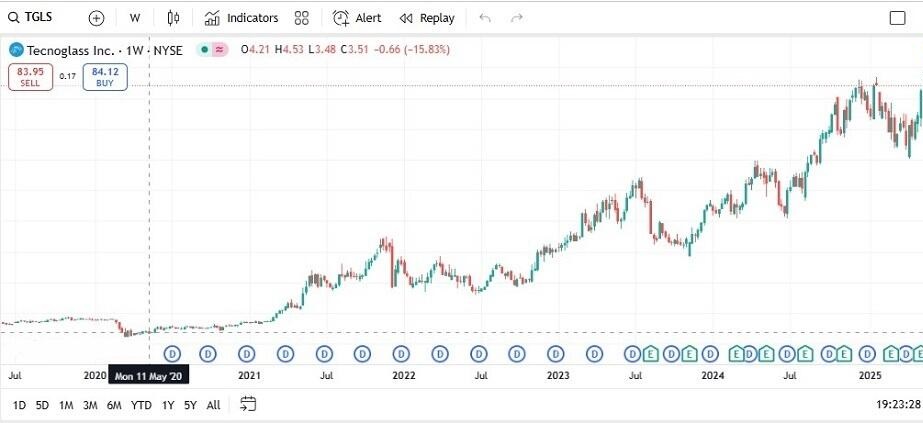This screenshot has height=423, width=923.
Task: Toggle the market status indicator pill
Action: pos(212,49)
